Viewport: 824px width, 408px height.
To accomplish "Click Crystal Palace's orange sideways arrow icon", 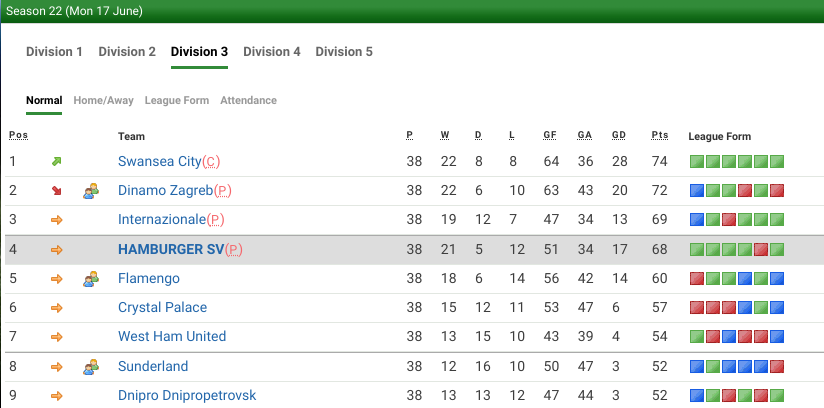I will pos(57,308).
